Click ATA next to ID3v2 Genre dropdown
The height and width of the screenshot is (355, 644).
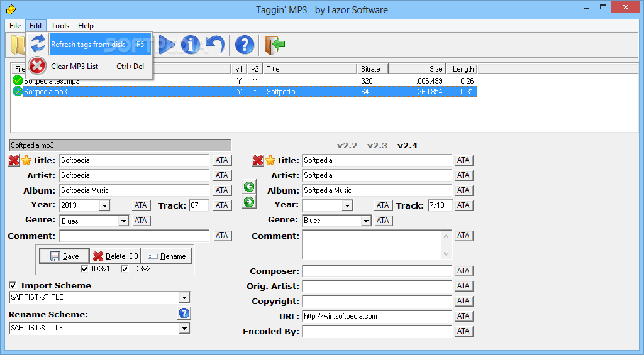383,221
